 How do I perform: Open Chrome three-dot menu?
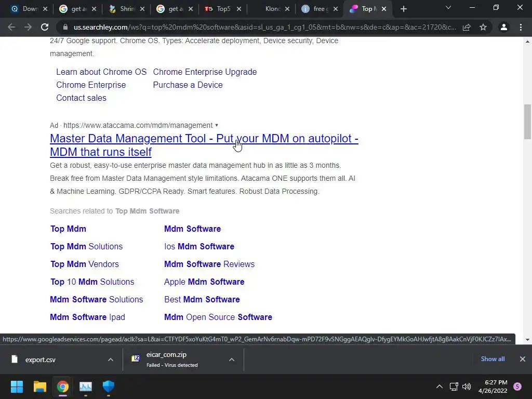(x=521, y=27)
